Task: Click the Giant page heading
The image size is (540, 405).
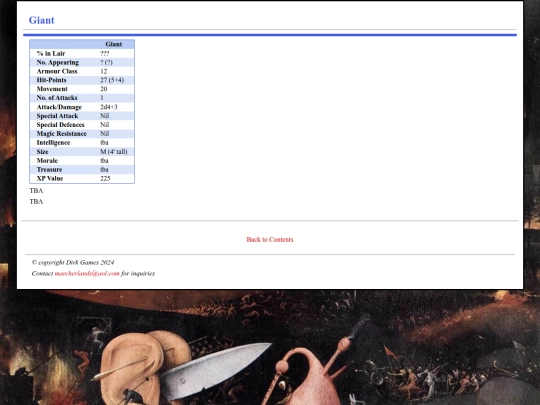Action: point(41,20)
